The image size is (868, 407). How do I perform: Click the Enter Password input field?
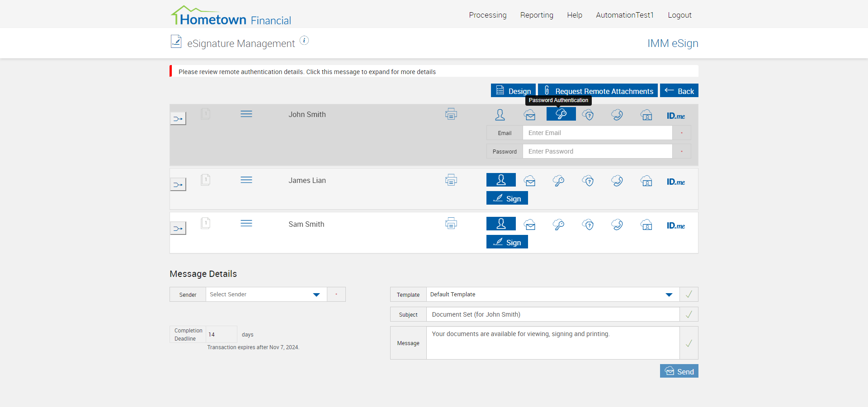(x=597, y=151)
